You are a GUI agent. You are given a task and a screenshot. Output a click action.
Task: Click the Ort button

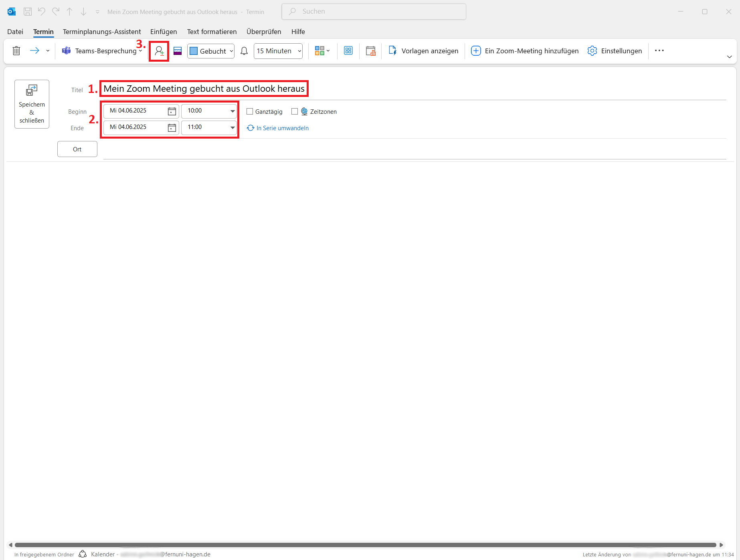(x=77, y=149)
